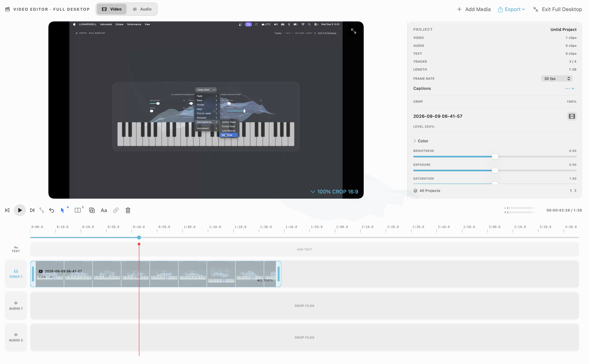The width and height of the screenshot is (589, 364).
Task: Click LEVEL 250% text
Action: pos(424,127)
